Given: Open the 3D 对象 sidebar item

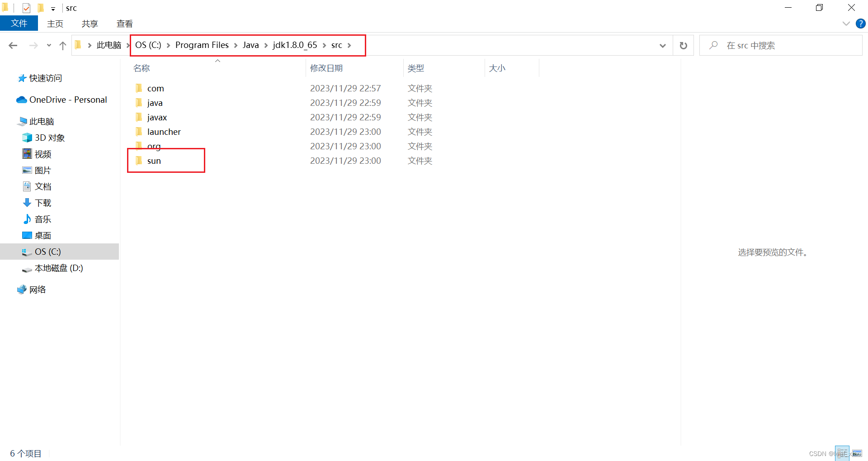Looking at the screenshot, I should pos(50,138).
